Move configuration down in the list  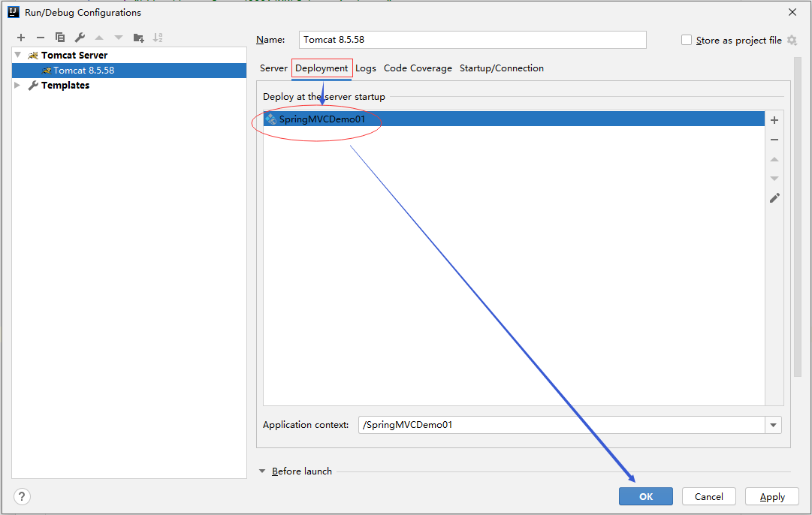119,38
